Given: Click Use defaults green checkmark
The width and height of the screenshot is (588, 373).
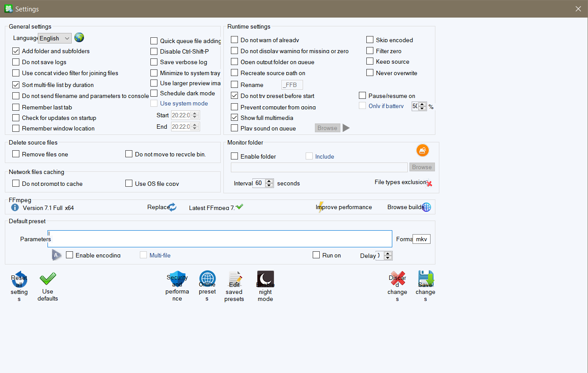Looking at the screenshot, I should pos(47,279).
